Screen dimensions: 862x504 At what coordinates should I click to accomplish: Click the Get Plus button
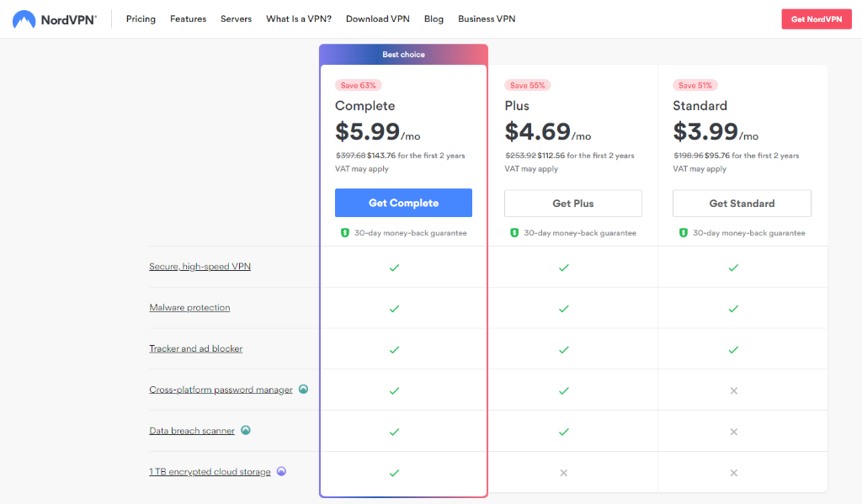pos(572,204)
